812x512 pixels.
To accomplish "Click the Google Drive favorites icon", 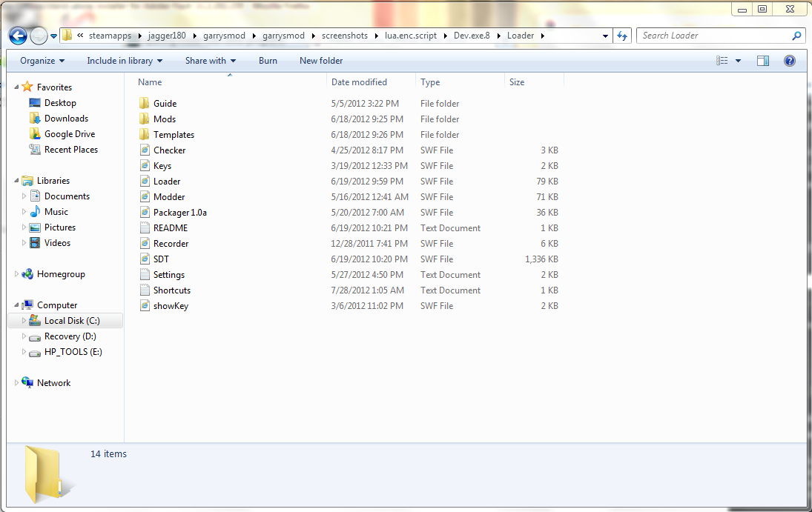I will click(x=35, y=134).
